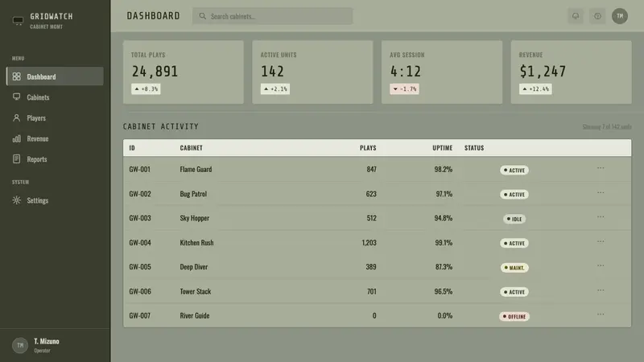
Task: Click the Reports document icon
Action: 16,158
